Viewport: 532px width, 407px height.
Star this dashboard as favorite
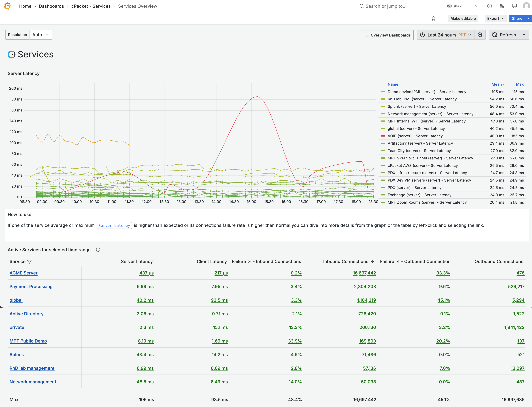click(x=433, y=18)
